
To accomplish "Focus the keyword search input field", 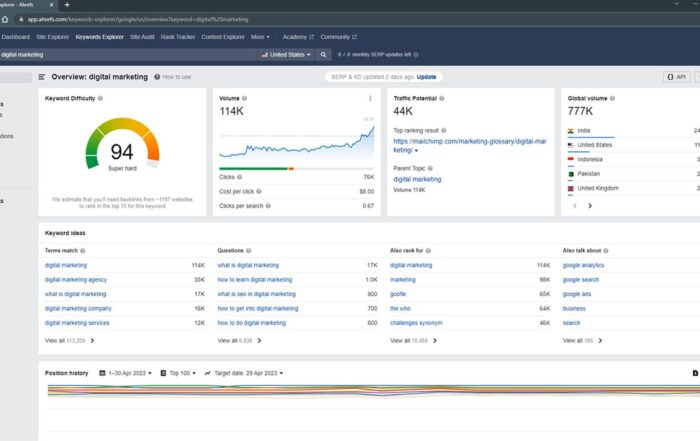I will click(x=129, y=54).
